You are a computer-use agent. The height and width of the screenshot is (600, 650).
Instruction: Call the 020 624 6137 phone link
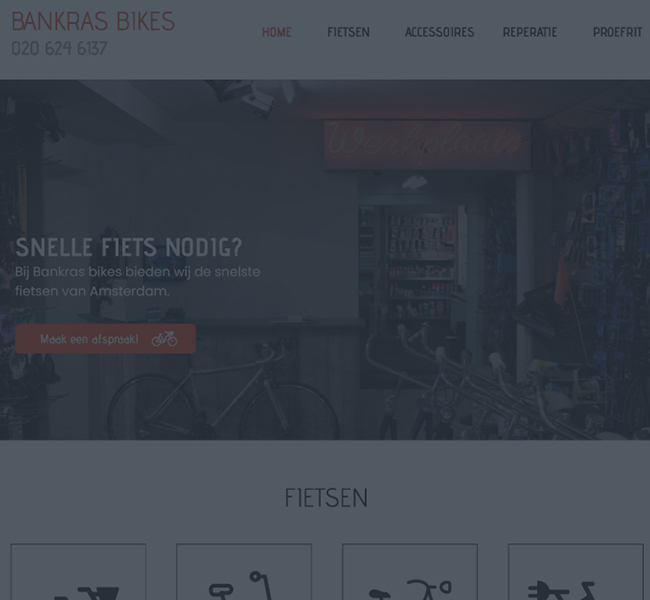pos(59,49)
